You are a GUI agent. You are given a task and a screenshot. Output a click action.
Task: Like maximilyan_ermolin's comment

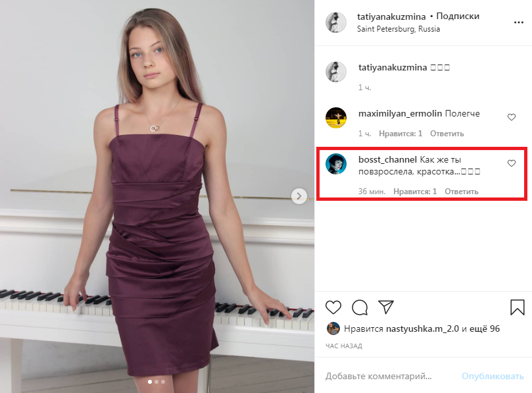point(511,117)
